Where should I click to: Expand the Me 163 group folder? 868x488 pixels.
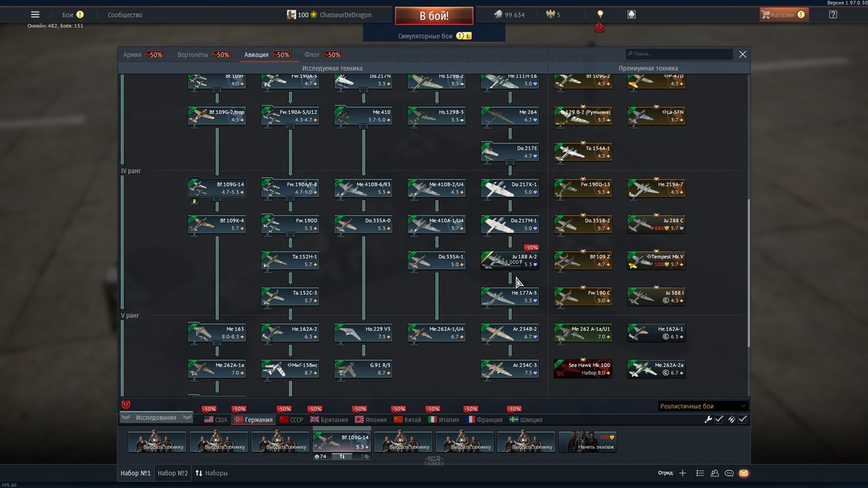coord(217,344)
